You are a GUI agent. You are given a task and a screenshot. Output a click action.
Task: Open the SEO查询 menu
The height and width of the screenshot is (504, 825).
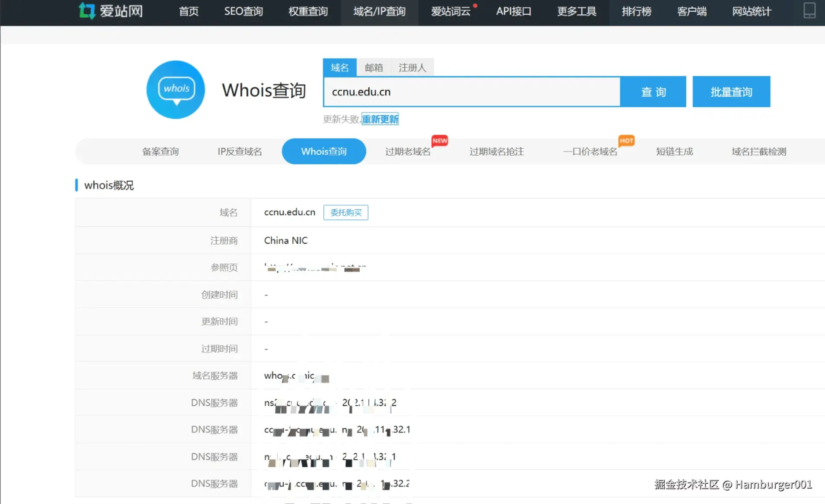[243, 11]
